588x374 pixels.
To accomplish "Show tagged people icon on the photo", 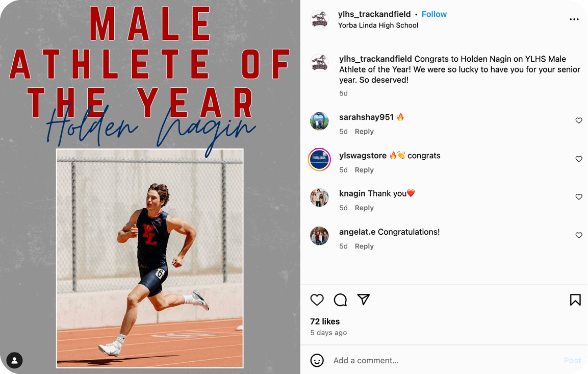I will pos(15,360).
